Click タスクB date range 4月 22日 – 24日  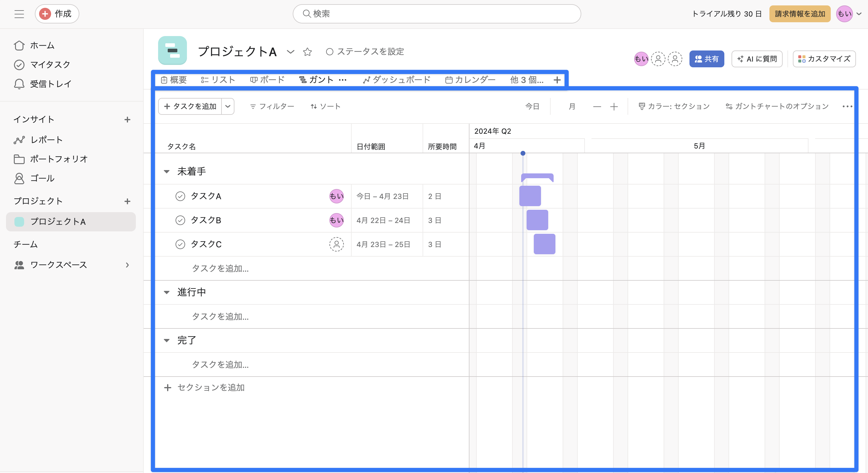point(383,220)
